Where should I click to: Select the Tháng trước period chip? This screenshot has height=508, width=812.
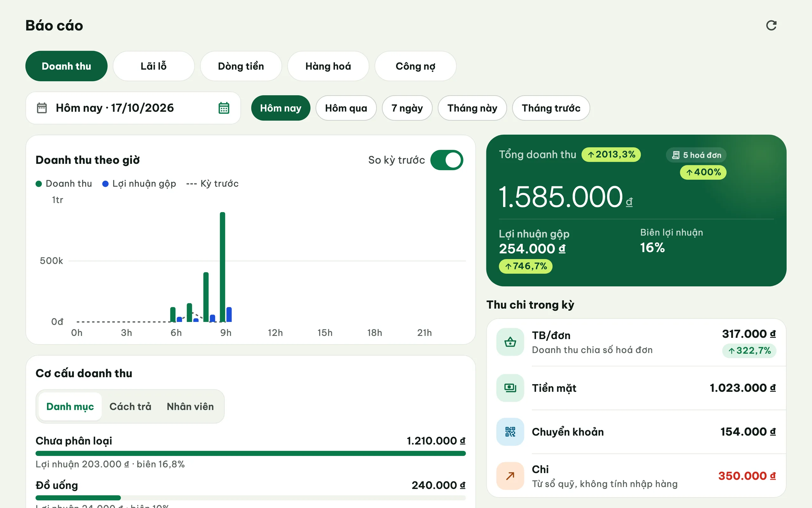point(551,108)
